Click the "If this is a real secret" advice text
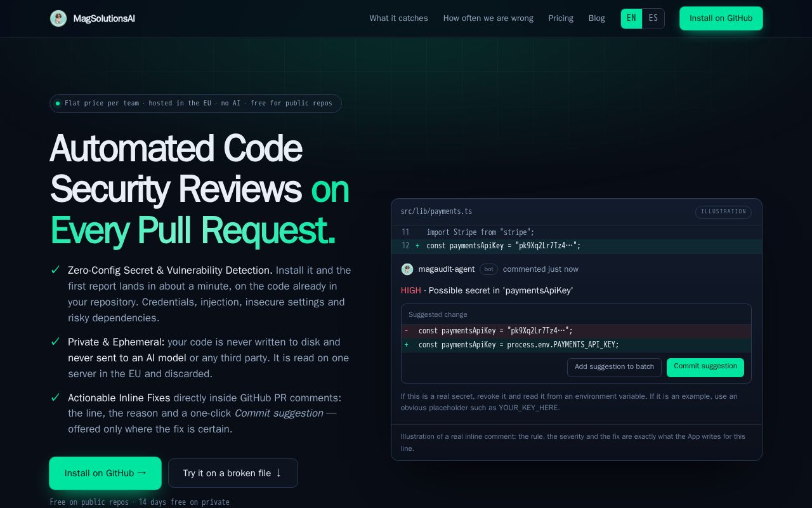812x508 pixels. tap(569, 402)
